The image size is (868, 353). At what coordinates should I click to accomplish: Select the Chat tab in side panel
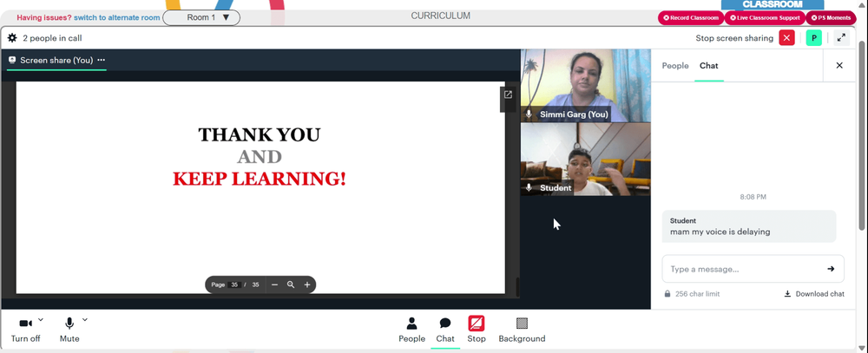tap(708, 65)
